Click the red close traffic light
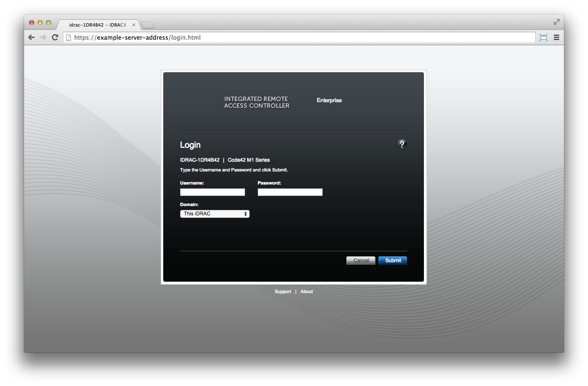 (x=32, y=23)
